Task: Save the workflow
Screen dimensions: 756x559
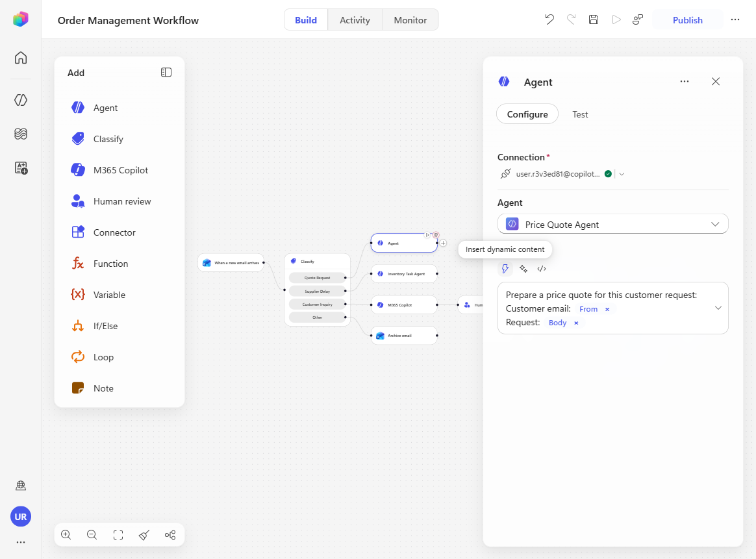Action: coord(594,19)
